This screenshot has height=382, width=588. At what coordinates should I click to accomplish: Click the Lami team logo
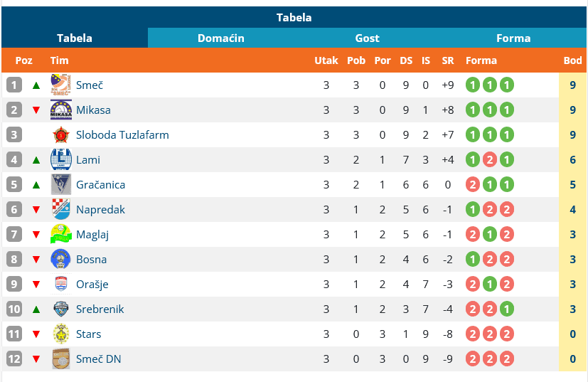[60, 160]
